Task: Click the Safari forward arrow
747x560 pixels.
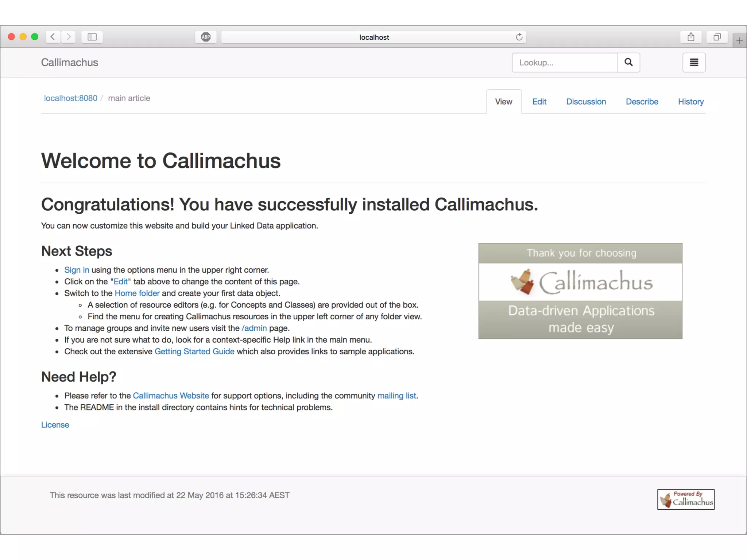Action: click(69, 37)
